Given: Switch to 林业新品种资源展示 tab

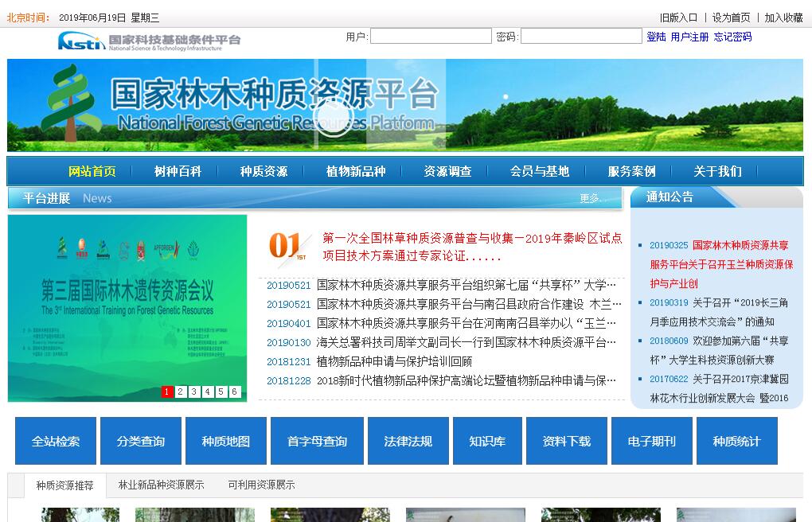Looking at the screenshot, I should click(161, 485).
